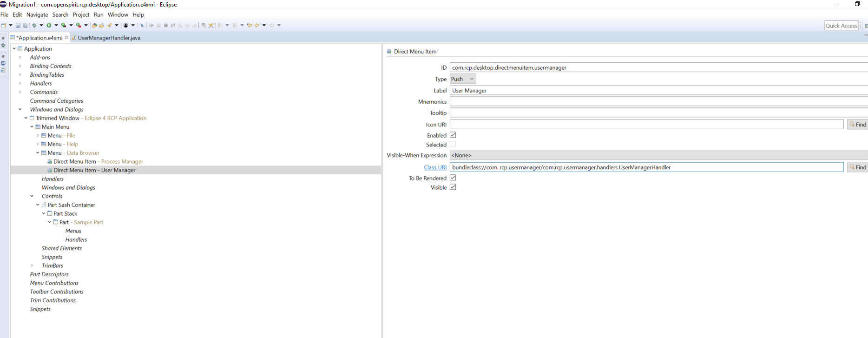Click the Label field User Manager
Image resolution: width=868 pixels, height=338 pixels.
(658, 91)
